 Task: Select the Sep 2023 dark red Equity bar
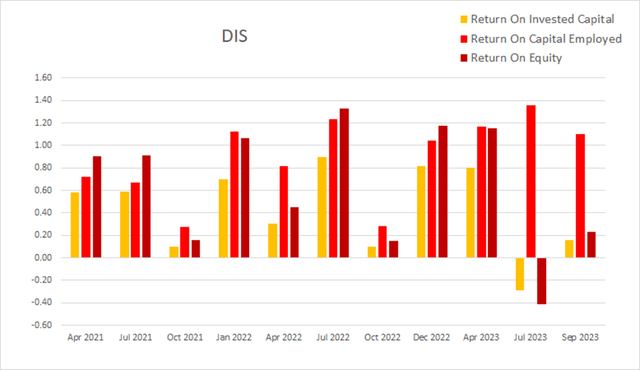591,245
